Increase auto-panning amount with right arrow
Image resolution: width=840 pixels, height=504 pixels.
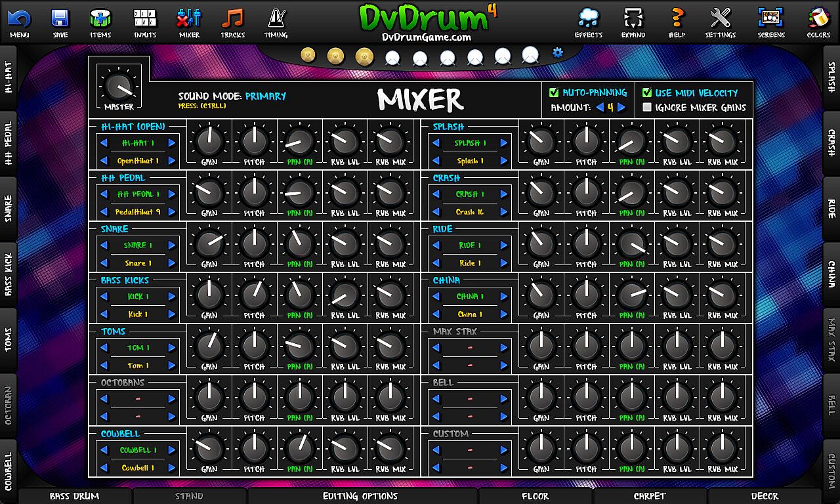point(621,108)
